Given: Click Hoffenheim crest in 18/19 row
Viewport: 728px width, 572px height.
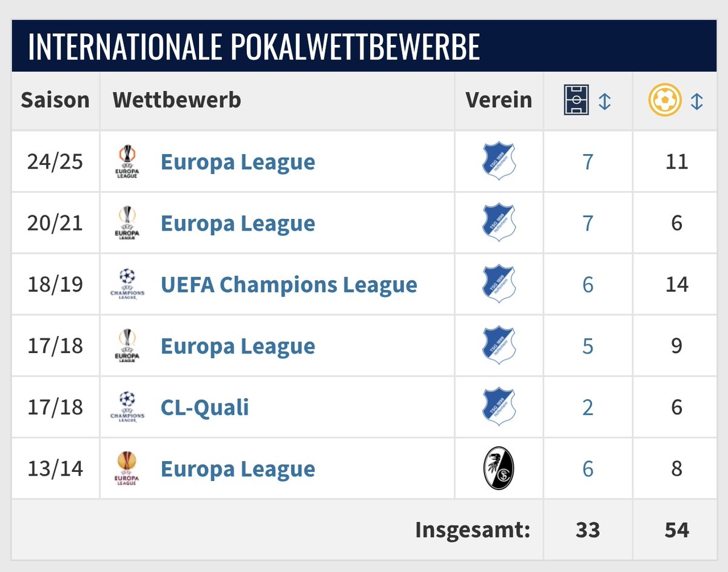Looking at the screenshot, I should coord(499,284).
